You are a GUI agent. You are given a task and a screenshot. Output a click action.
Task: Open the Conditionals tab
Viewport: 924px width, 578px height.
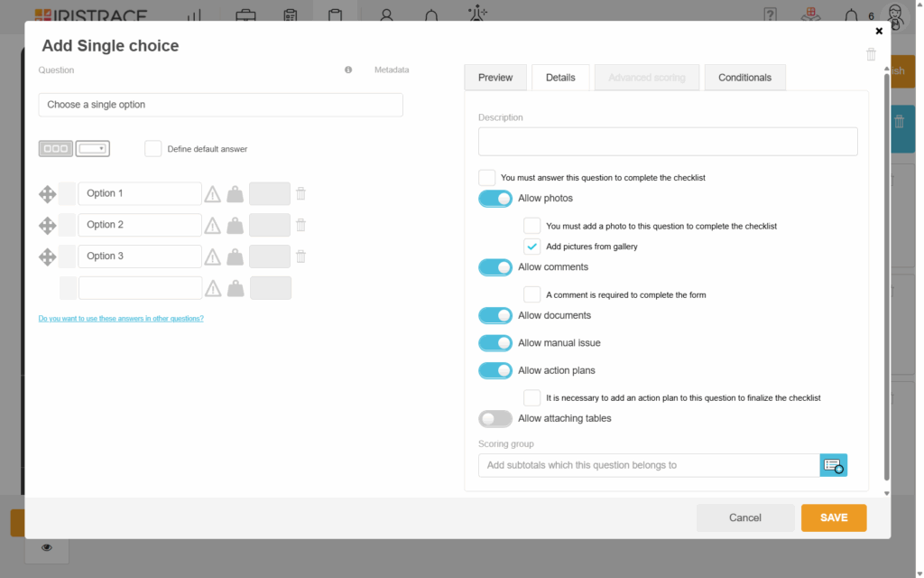(744, 78)
